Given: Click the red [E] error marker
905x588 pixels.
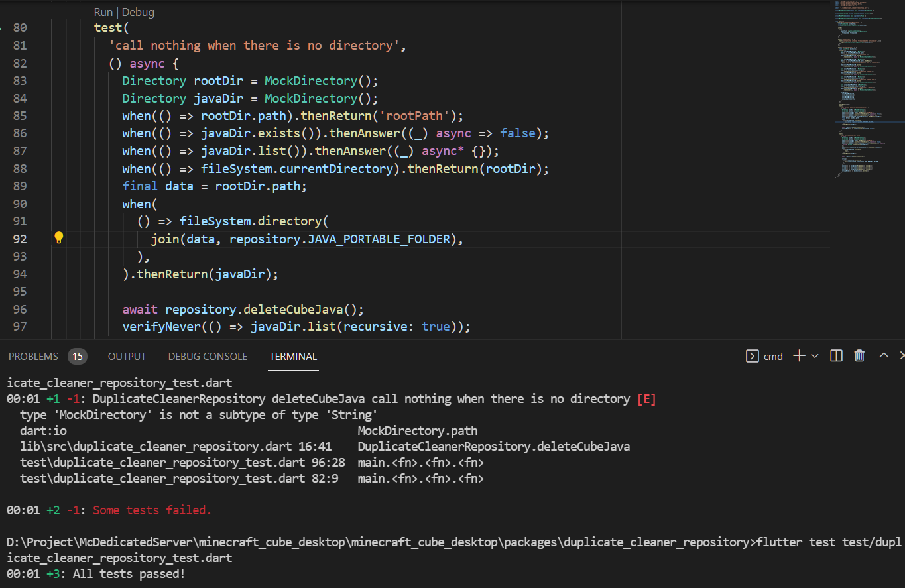Looking at the screenshot, I should (x=646, y=399).
